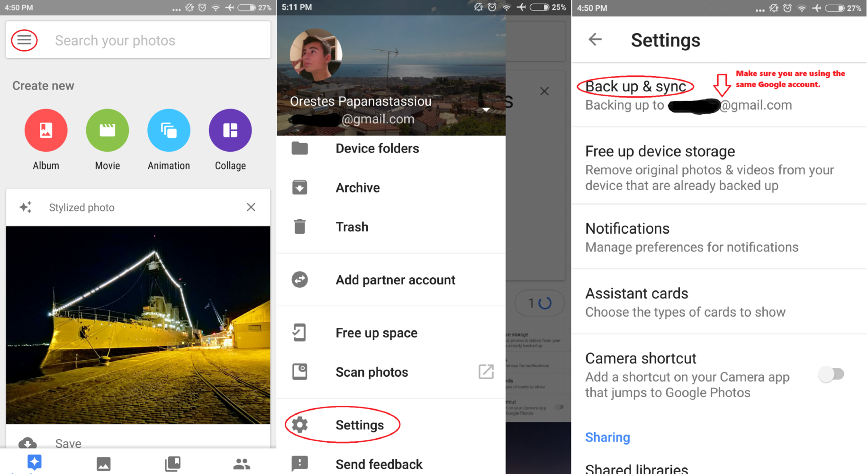The image size is (868, 474).
Task: Open Back up & sync settings
Action: point(719,95)
